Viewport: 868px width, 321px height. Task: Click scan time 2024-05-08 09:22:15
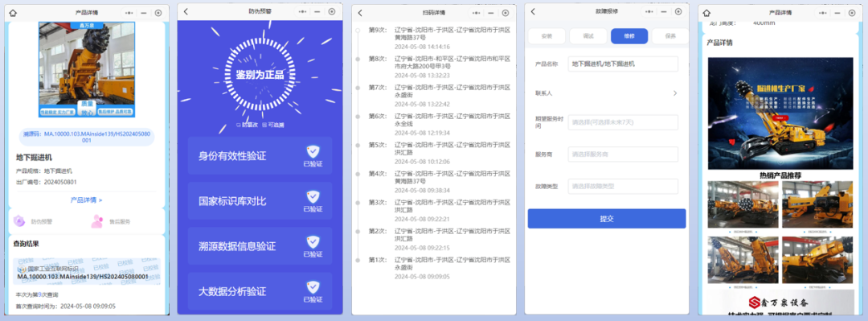point(422,248)
